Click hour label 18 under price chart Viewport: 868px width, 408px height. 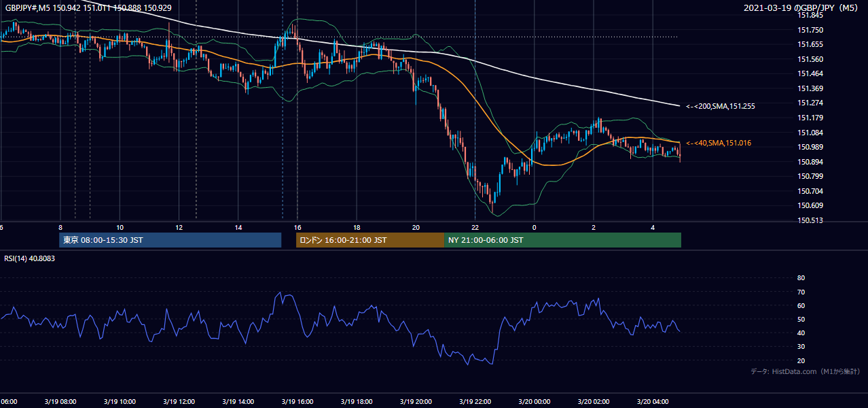(x=357, y=227)
